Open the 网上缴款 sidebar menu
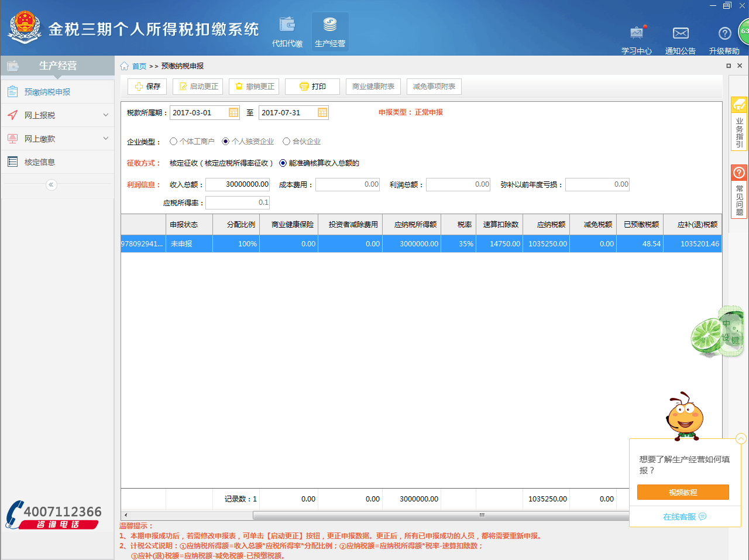749x560 pixels. 57,139
